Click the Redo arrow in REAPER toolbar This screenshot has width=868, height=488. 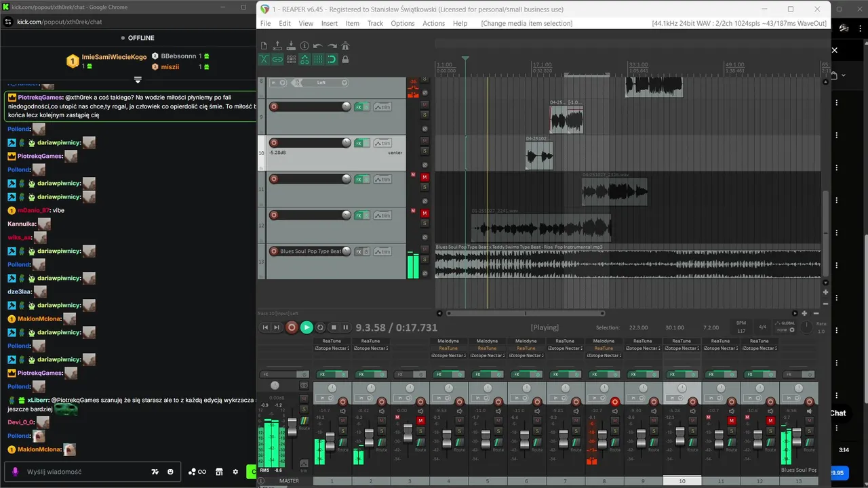(332, 46)
